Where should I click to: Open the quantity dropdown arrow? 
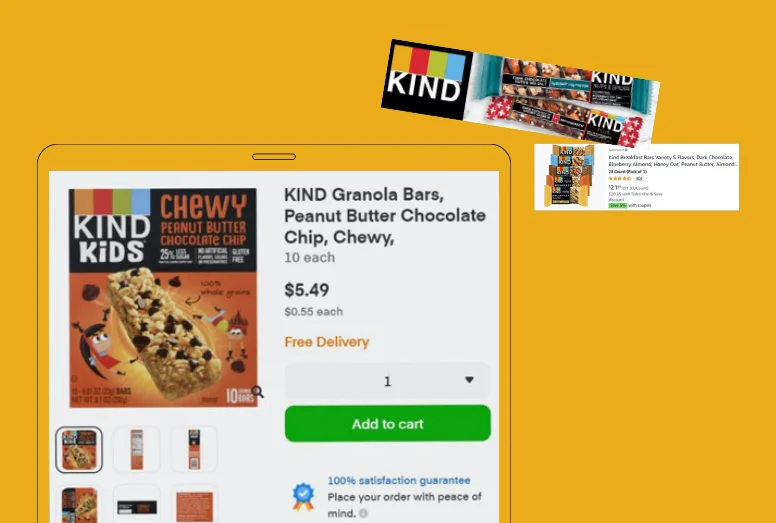[469, 380]
